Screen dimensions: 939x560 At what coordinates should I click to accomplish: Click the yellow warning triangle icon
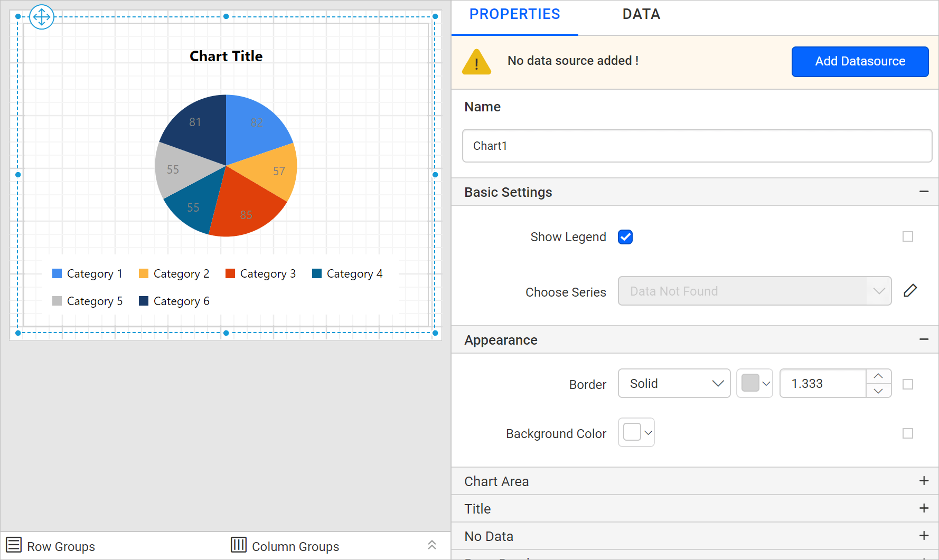(x=476, y=62)
